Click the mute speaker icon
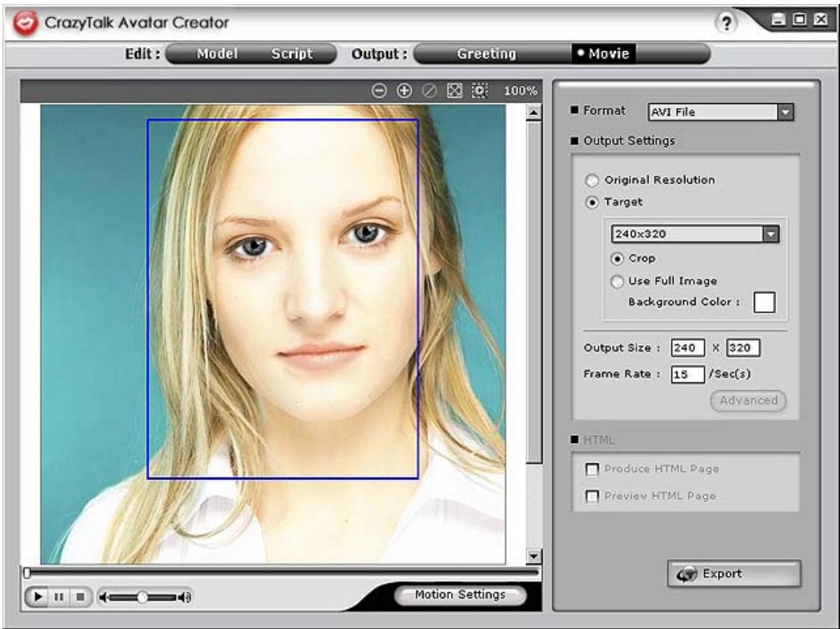 point(104,597)
